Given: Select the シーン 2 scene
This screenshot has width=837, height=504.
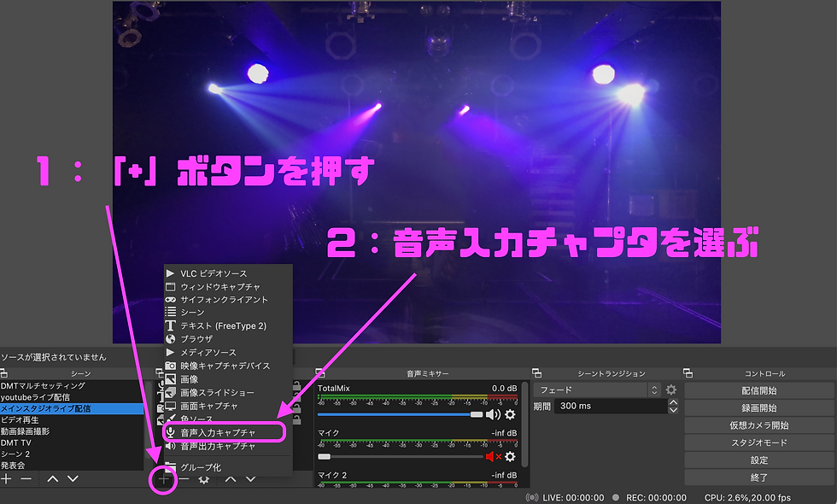Looking at the screenshot, I should click(72, 454).
